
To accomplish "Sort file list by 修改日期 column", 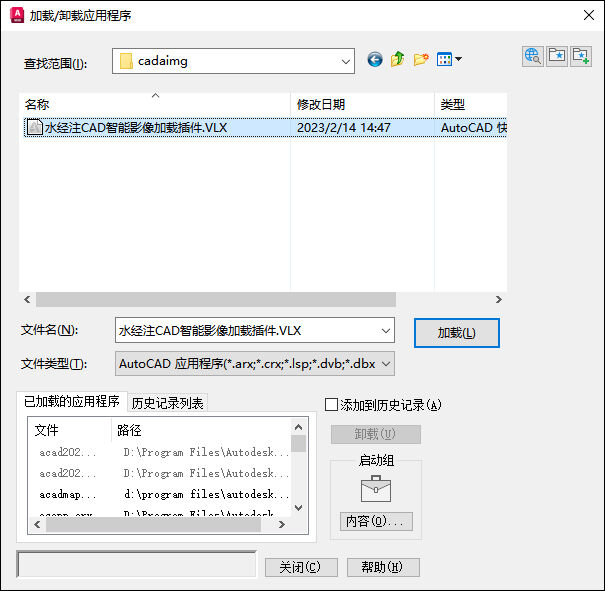I will click(362, 104).
